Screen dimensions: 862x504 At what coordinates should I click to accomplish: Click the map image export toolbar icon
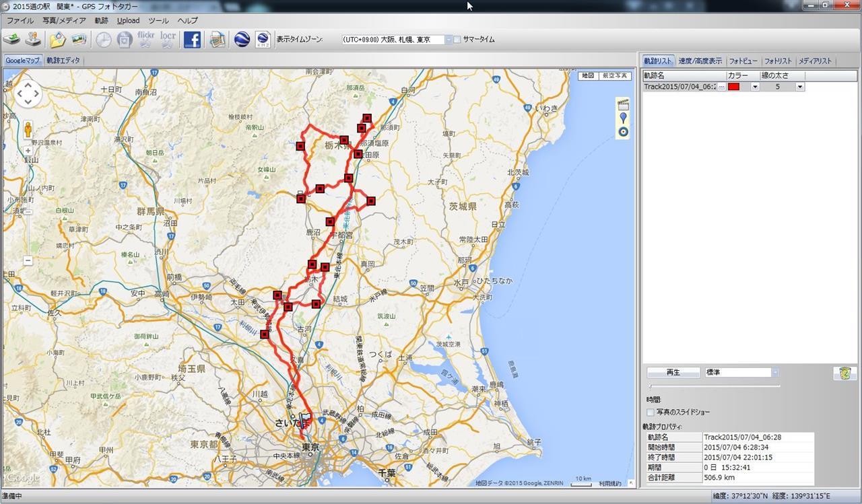[x=217, y=40]
